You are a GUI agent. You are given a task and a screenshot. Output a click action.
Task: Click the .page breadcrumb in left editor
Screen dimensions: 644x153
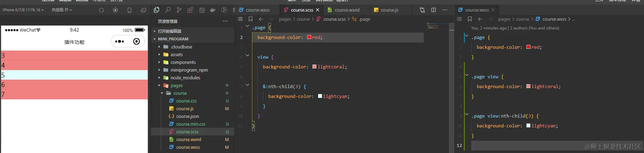pyautogui.click(x=365, y=19)
